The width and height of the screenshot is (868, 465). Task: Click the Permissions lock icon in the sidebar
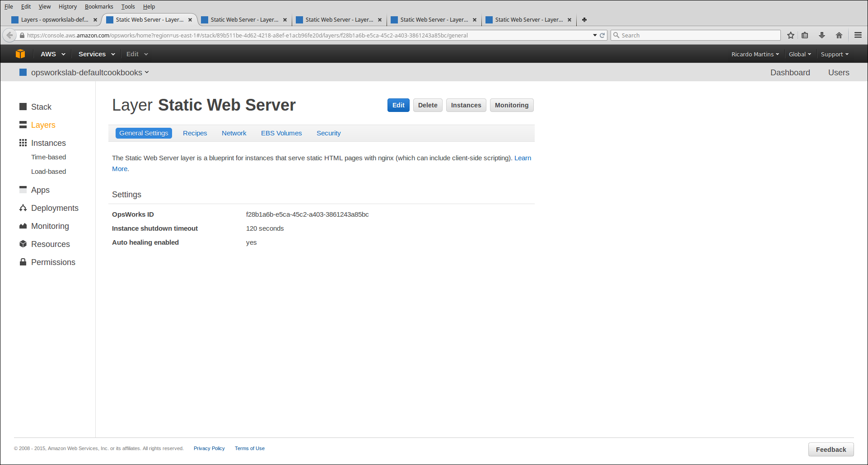tap(23, 262)
